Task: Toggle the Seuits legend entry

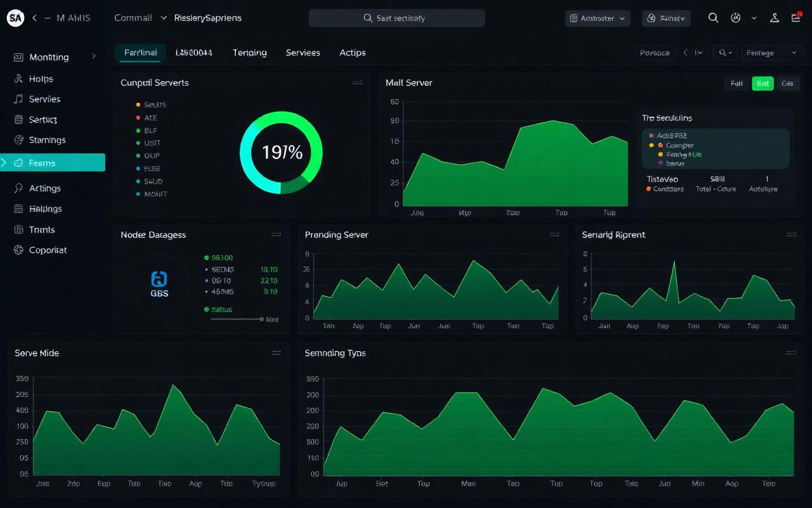Action: click(151, 105)
